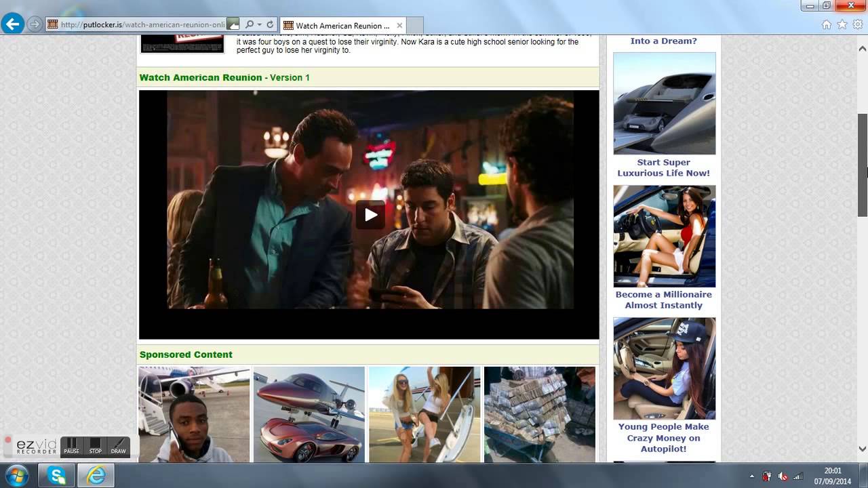Click 'Young People Make Crazy Money on Autopilot!' link
Screen dimensions: 868x488
click(x=664, y=437)
